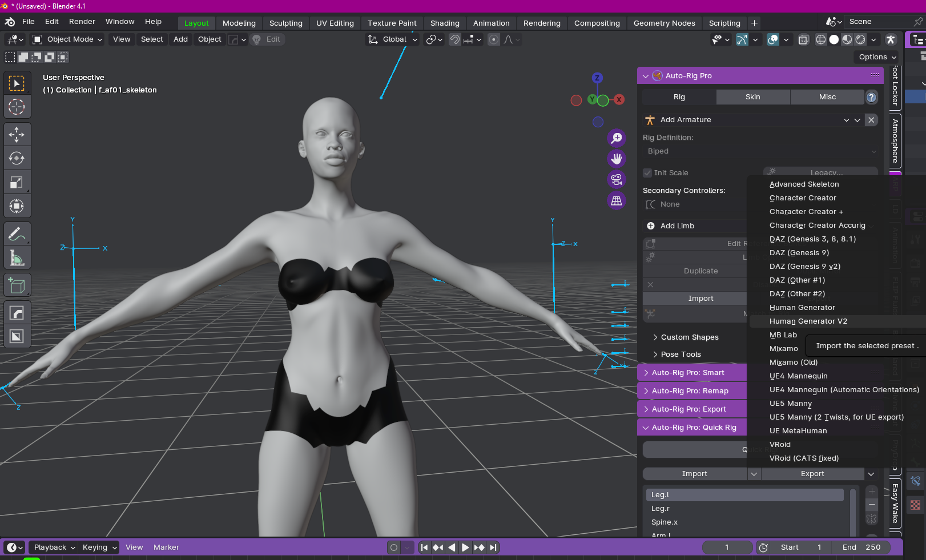Viewport: 926px width, 560px height.
Task: Toggle the camera view icon
Action: [x=617, y=180]
